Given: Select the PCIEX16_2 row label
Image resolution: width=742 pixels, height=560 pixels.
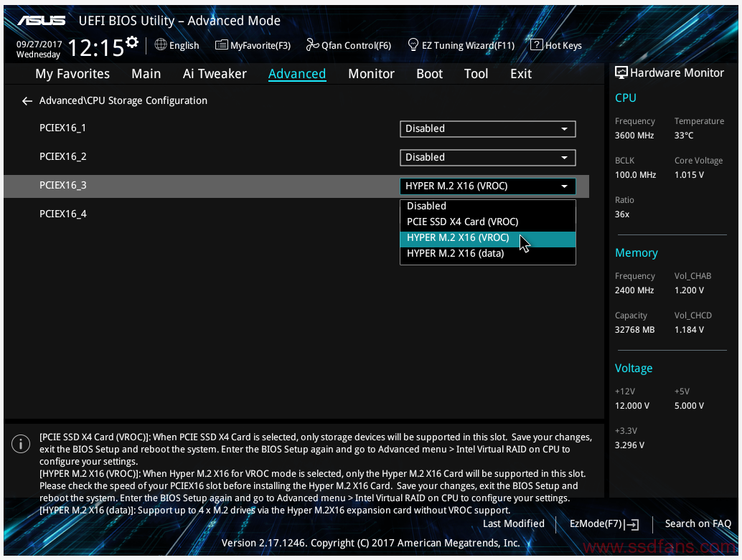Looking at the screenshot, I should [63, 156].
